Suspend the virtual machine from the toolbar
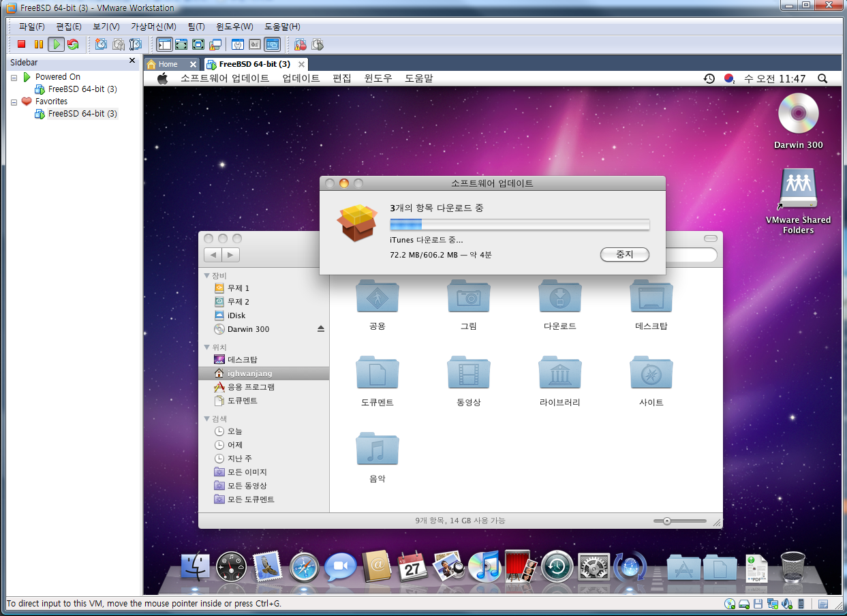The width and height of the screenshot is (847, 616). [x=39, y=44]
